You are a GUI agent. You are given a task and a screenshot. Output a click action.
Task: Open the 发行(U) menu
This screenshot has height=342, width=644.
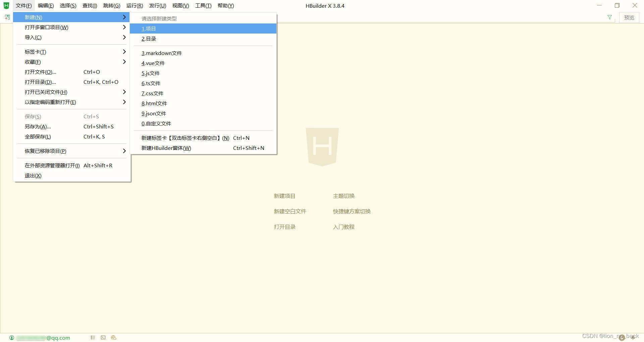(x=158, y=6)
